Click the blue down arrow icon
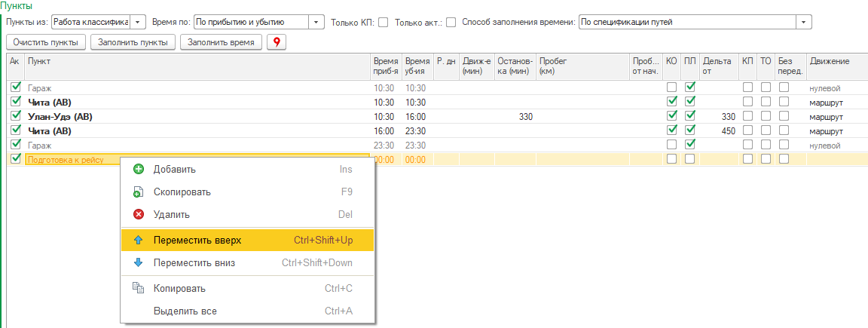Viewport: 868px width, 328px height. pos(138,263)
